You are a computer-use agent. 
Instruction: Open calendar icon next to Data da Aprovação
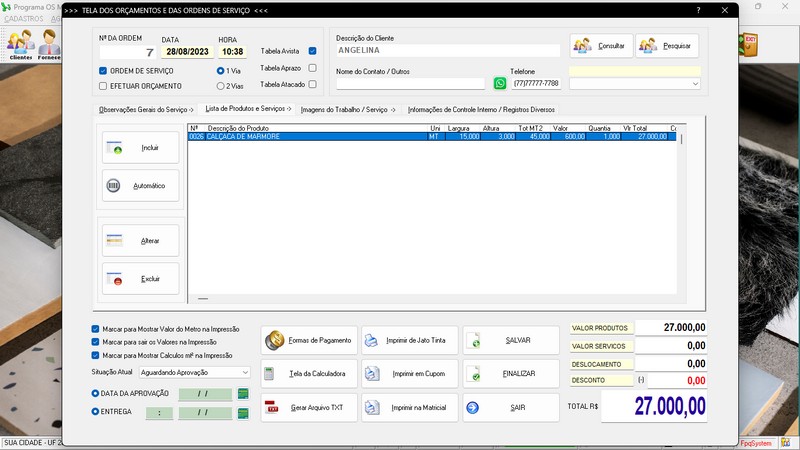242,394
